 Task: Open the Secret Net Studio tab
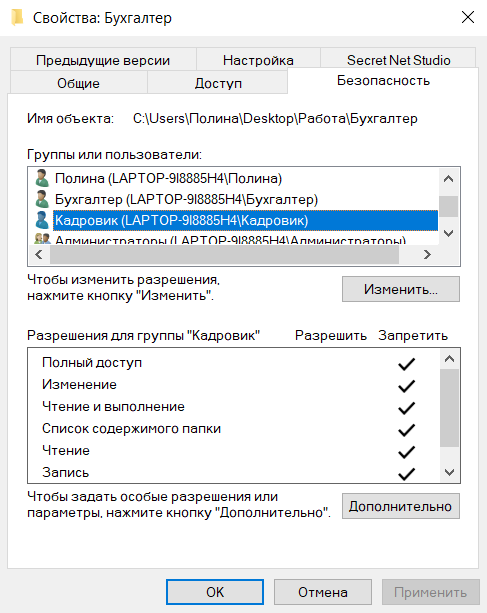[x=398, y=60]
